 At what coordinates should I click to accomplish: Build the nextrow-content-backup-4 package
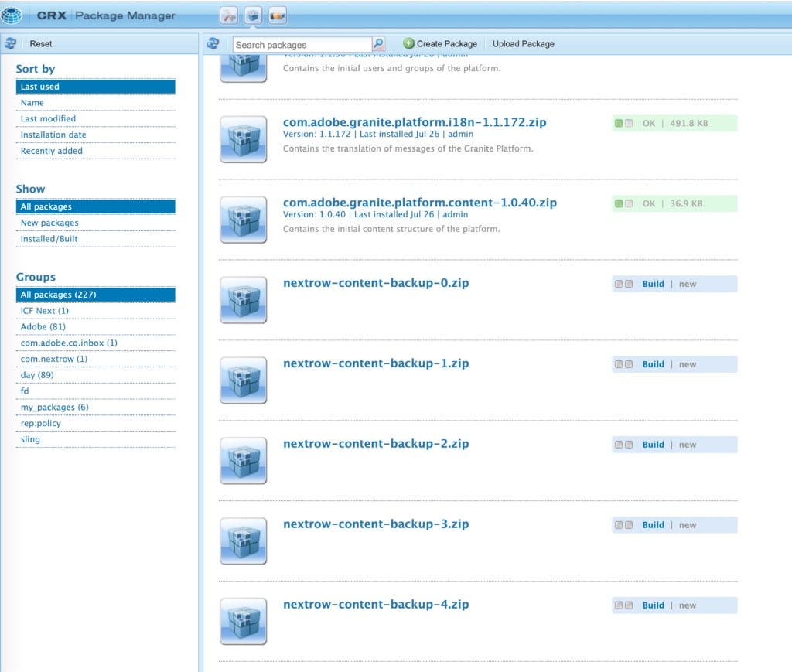click(x=653, y=605)
